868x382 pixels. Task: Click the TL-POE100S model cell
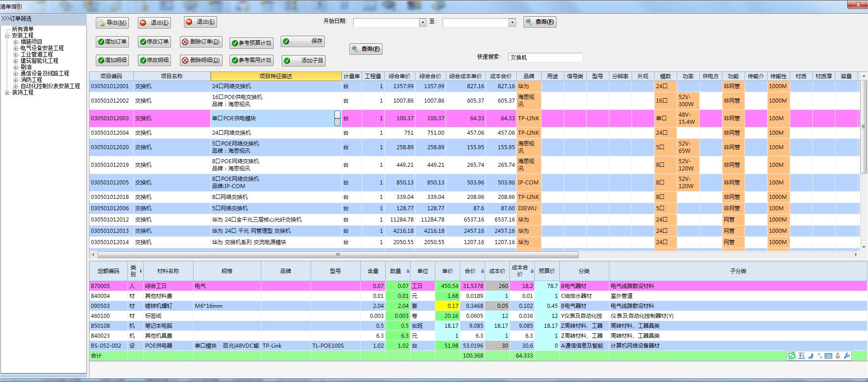(x=335, y=346)
